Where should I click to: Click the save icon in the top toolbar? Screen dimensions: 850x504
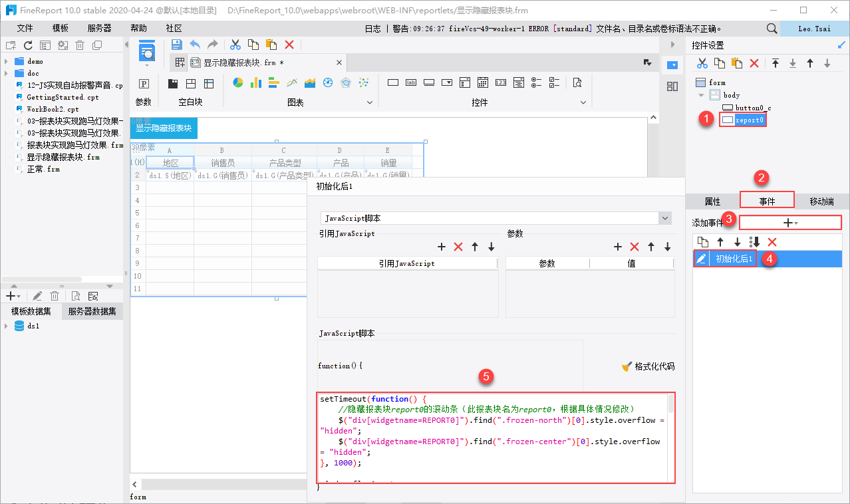[176, 45]
